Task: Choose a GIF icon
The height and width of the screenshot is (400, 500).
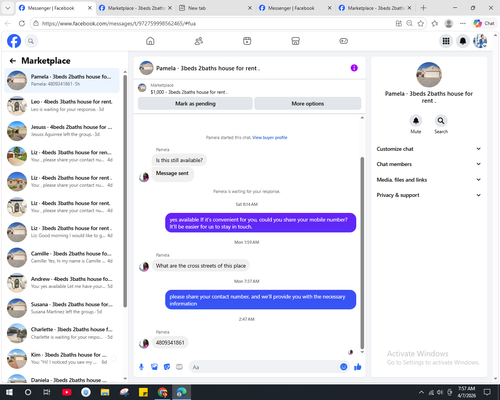Action: point(179,367)
